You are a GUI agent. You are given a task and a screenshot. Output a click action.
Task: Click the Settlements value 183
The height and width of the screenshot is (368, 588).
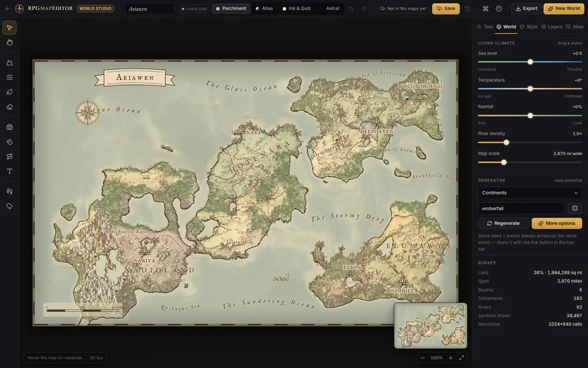click(578, 299)
